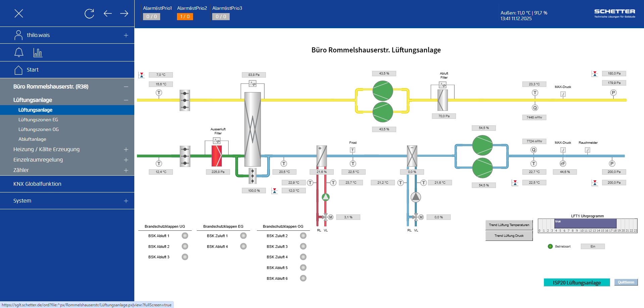
Task: Open the bar chart trends icon
Action: pos(38,52)
